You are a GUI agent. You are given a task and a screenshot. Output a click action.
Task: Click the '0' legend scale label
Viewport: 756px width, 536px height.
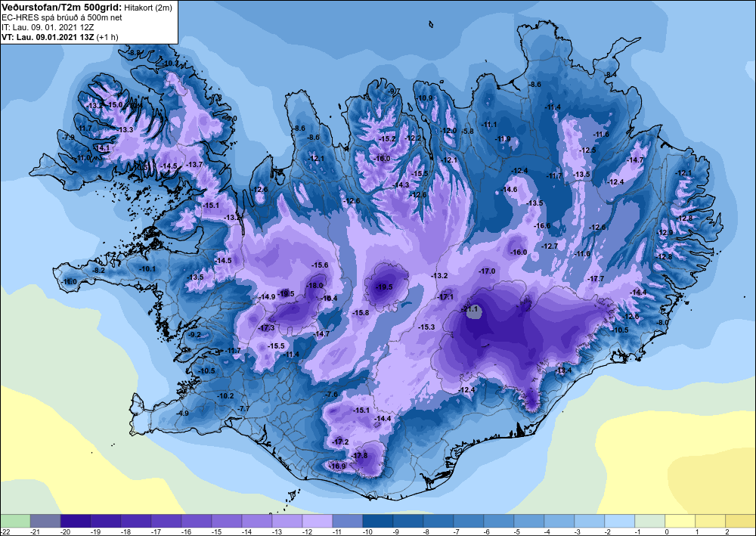666,531
